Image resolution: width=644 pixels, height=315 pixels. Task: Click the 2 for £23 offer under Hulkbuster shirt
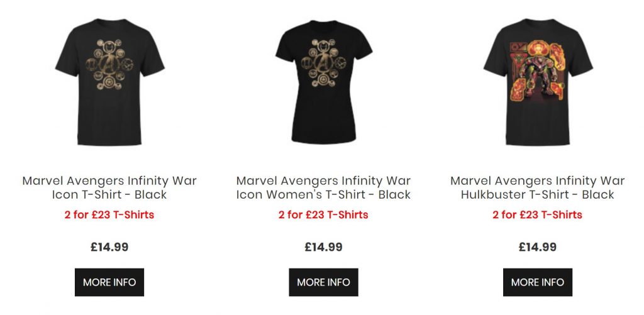[x=538, y=215]
